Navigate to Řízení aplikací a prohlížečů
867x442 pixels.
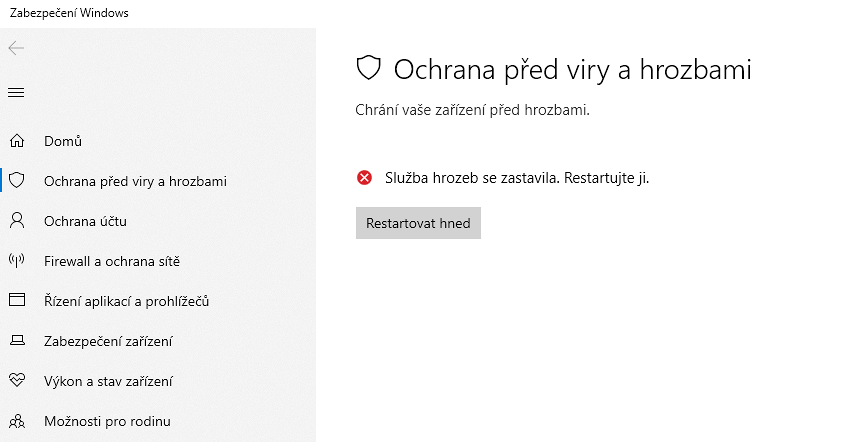[x=126, y=301]
